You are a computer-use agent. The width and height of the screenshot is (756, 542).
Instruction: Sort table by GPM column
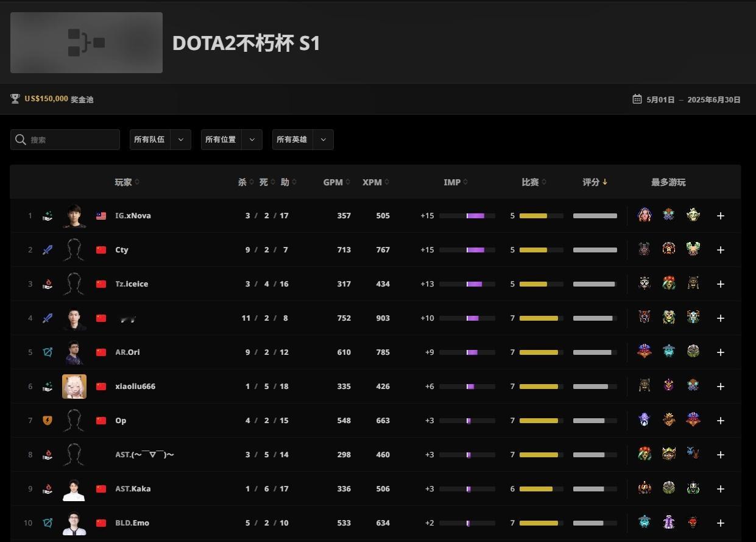click(x=336, y=182)
